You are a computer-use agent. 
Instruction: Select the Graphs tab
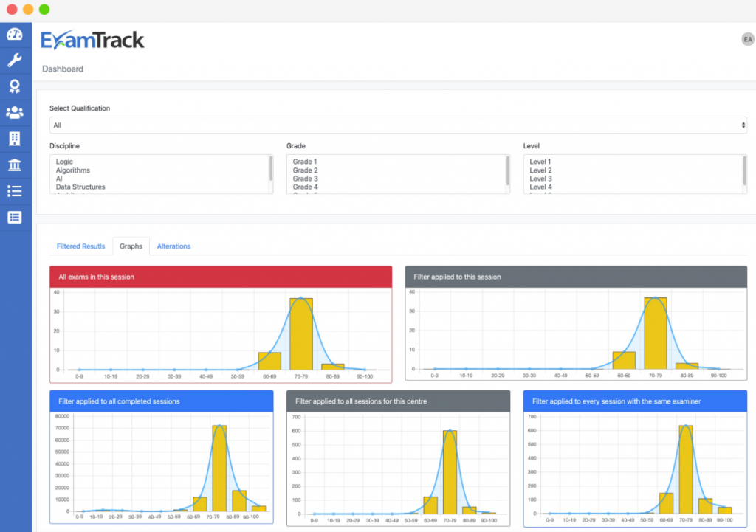[x=131, y=246]
